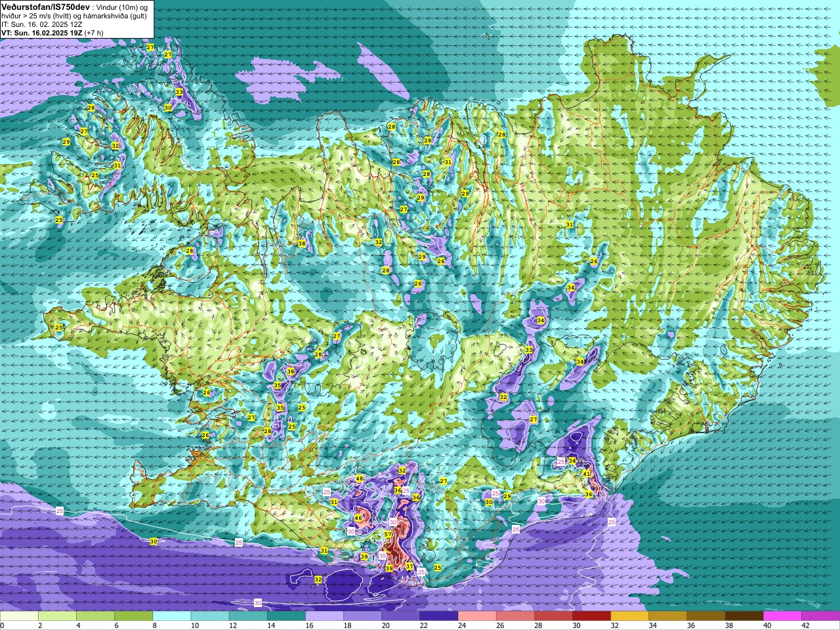Click the above-42 m/s purple-magenta legend segment
Image resolution: width=840 pixels, height=630 pixels.
pyautogui.click(x=821, y=616)
